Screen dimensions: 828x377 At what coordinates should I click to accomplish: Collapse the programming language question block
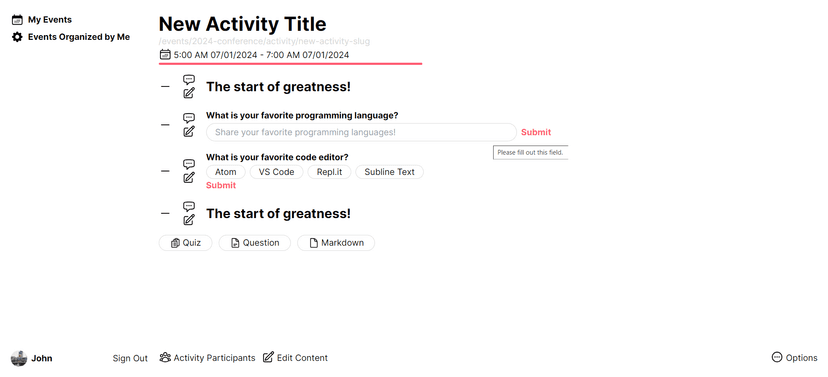pos(165,125)
